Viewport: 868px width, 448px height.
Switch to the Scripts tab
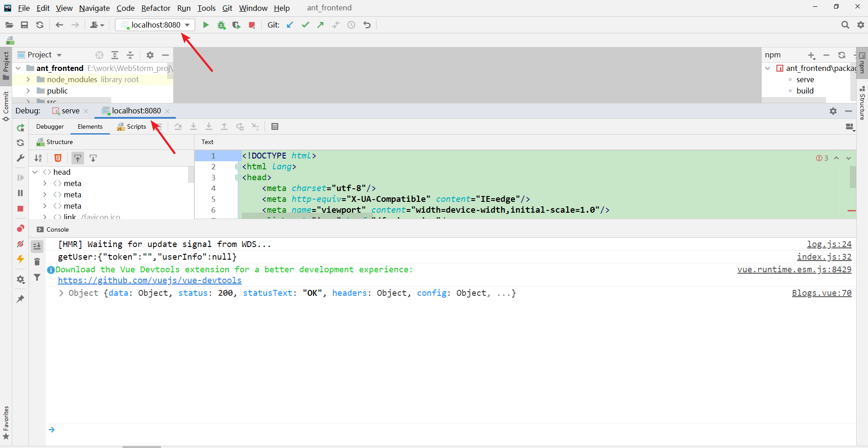136,127
